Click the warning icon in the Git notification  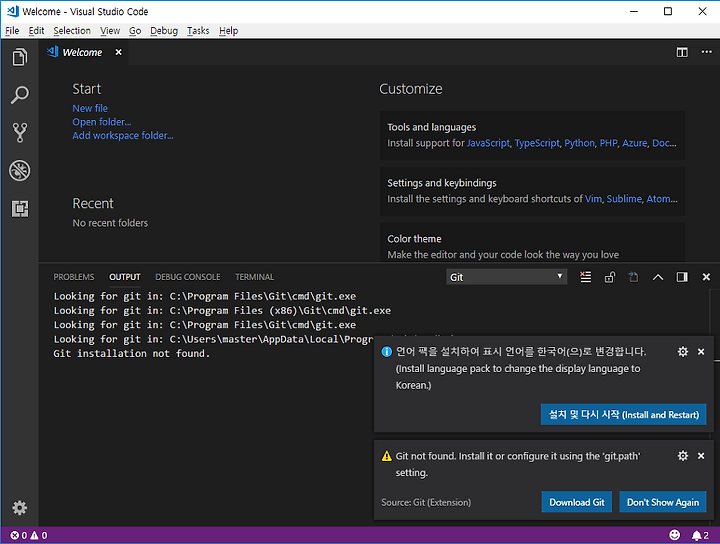coord(387,456)
